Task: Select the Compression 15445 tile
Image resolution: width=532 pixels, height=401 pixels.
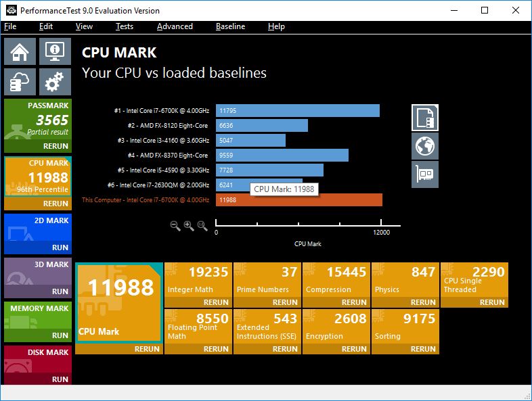Action: coord(336,280)
